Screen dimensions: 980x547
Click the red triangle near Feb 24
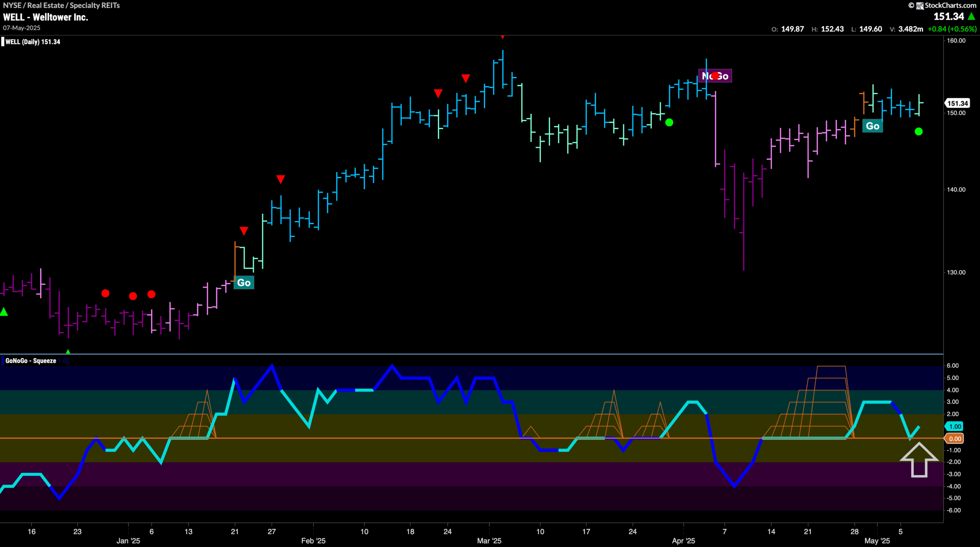tap(438, 93)
